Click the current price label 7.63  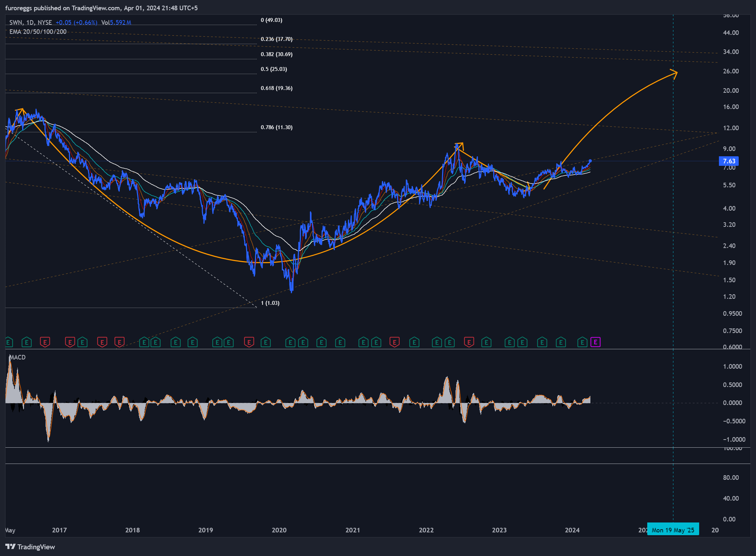click(x=729, y=161)
